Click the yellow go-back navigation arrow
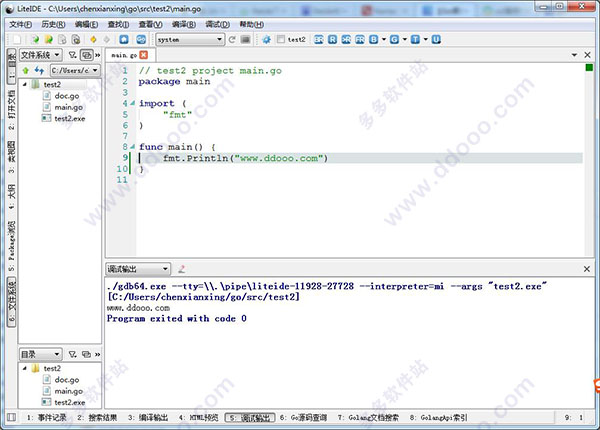This screenshot has height=430, width=600. tap(93, 39)
